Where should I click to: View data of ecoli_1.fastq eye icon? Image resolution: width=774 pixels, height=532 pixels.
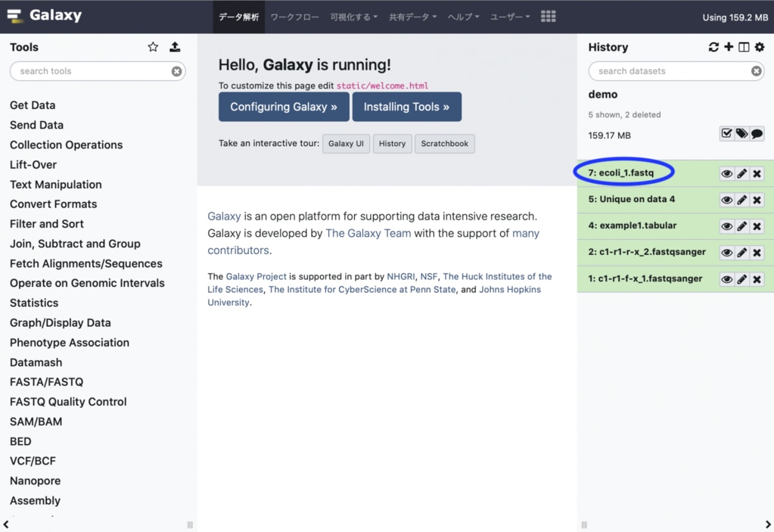pos(726,173)
